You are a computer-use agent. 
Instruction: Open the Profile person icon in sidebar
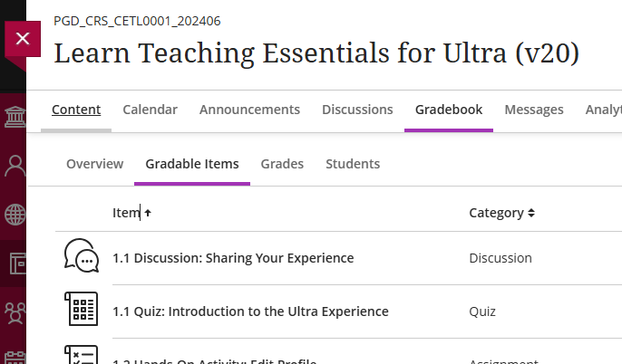tap(15, 166)
